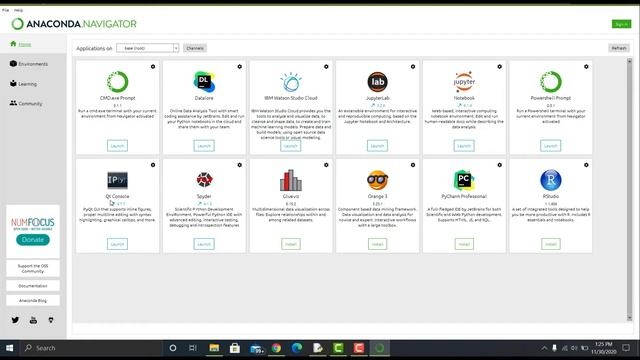This screenshot has width=640, height=360.
Task: Open the Spyder gear options menu
Action: point(240,165)
